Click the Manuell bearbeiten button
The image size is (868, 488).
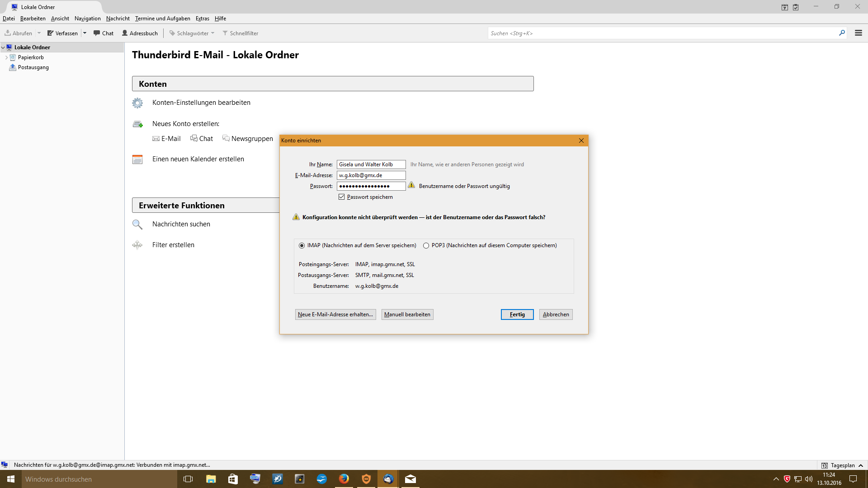[407, 314]
